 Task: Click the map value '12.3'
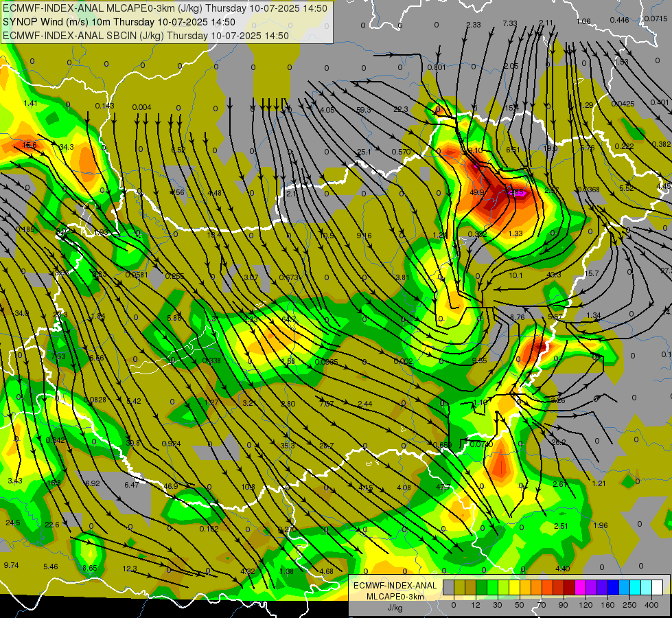point(130,569)
